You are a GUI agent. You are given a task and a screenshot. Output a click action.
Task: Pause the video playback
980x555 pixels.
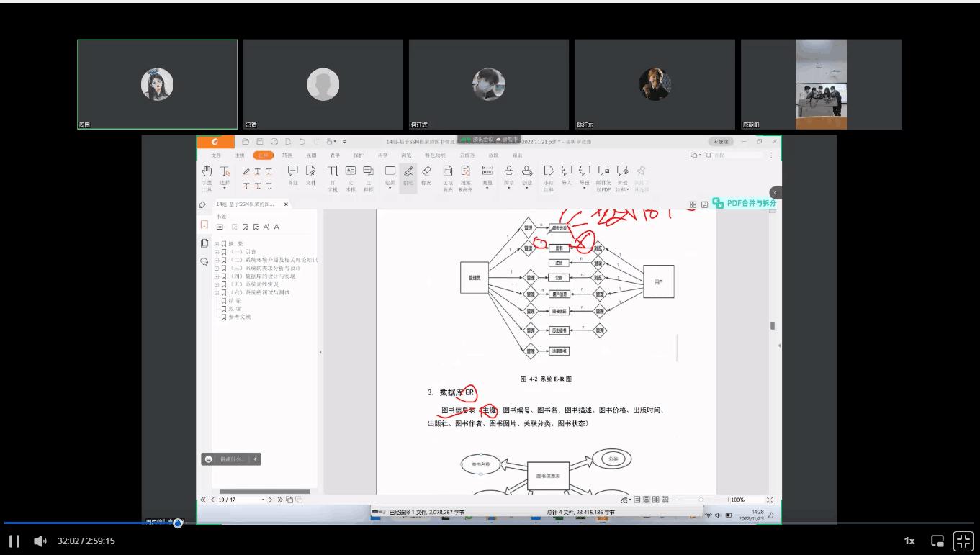coord(14,541)
